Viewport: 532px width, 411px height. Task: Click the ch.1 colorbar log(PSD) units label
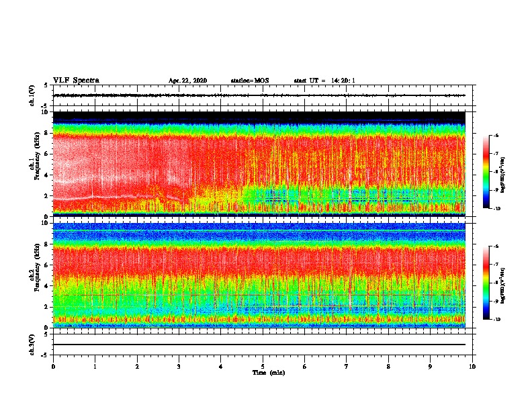[x=503, y=175]
